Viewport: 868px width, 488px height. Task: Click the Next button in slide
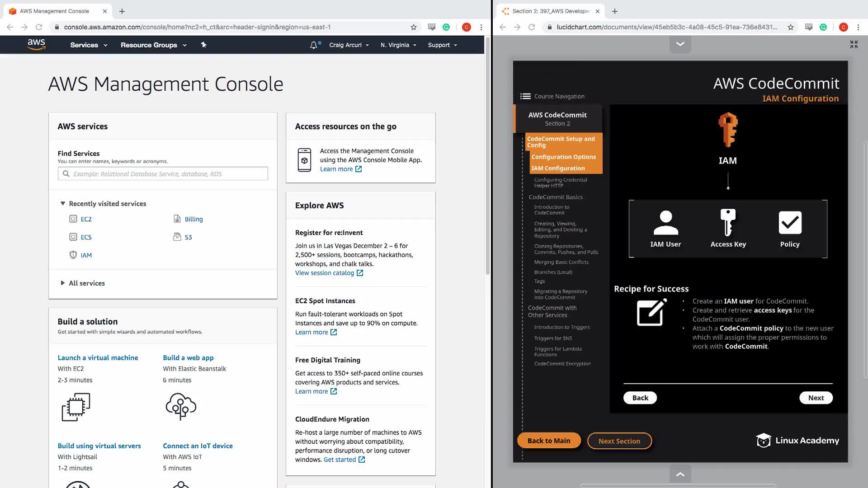[x=816, y=398]
